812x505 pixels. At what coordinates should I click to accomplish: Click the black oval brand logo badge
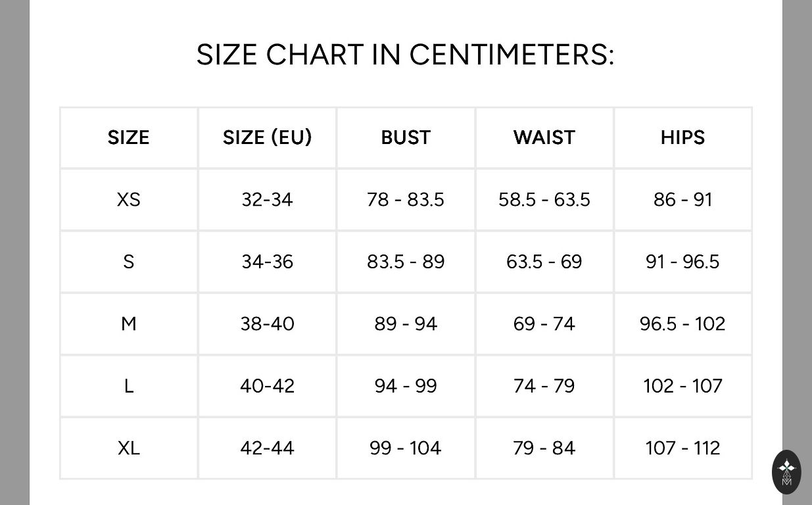[x=786, y=471]
